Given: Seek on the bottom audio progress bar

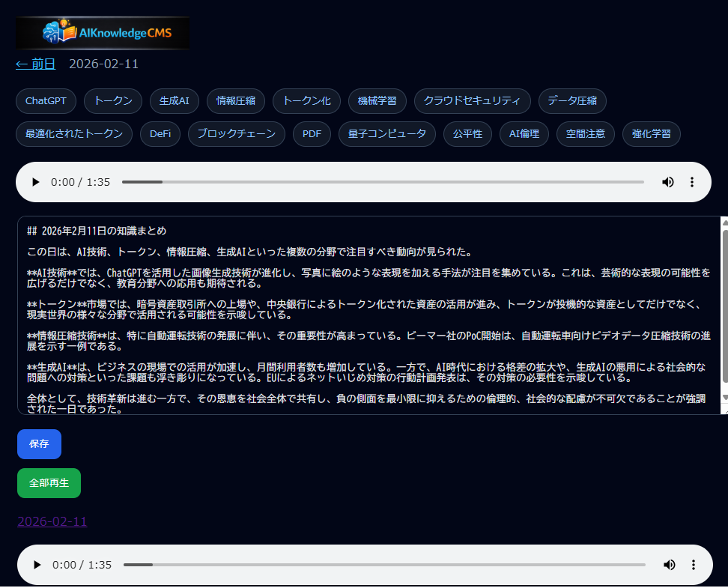Looking at the screenshot, I should click(x=383, y=565).
